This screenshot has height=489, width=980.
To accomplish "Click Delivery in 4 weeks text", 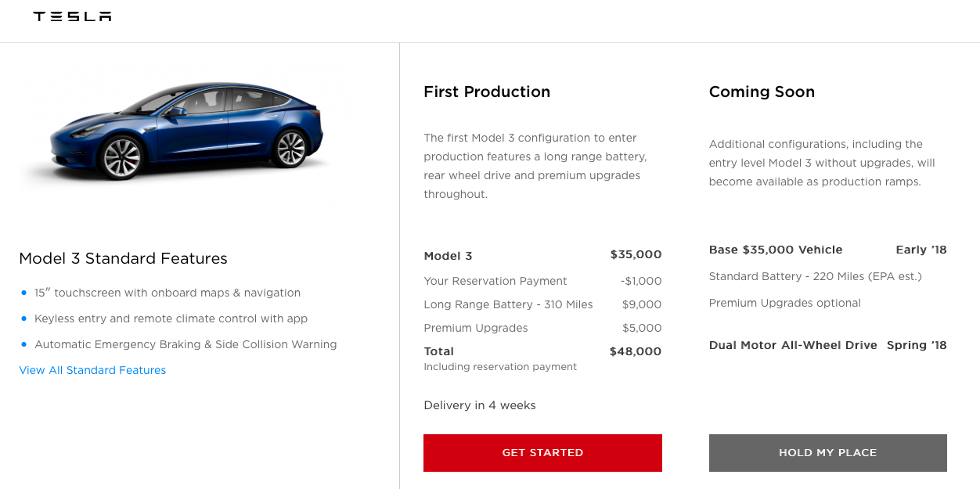I will pos(480,405).
